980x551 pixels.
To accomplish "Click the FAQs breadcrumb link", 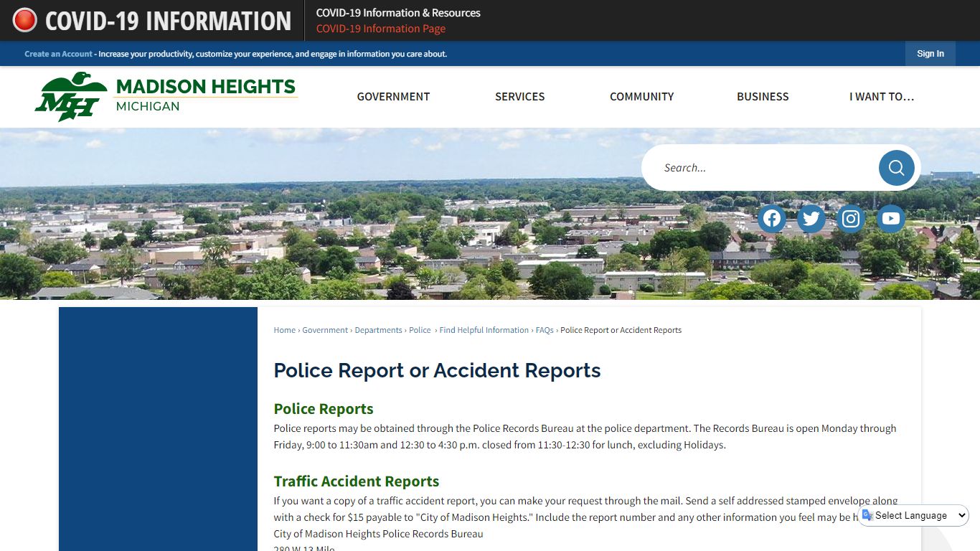I will point(545,330).
